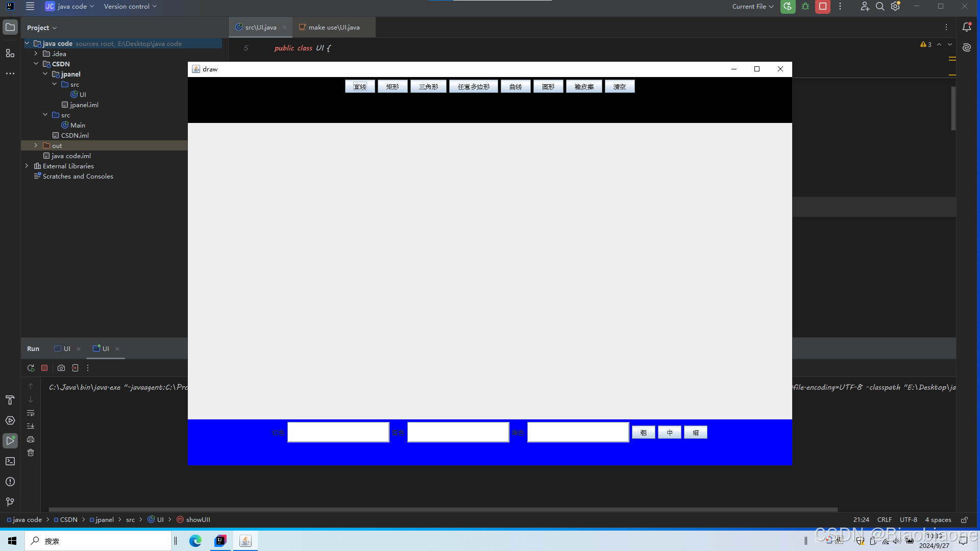Click the 矩形 rectangle button
Image resolution: width=980 pixels, height=551 pixels.
tap(392, 87)
